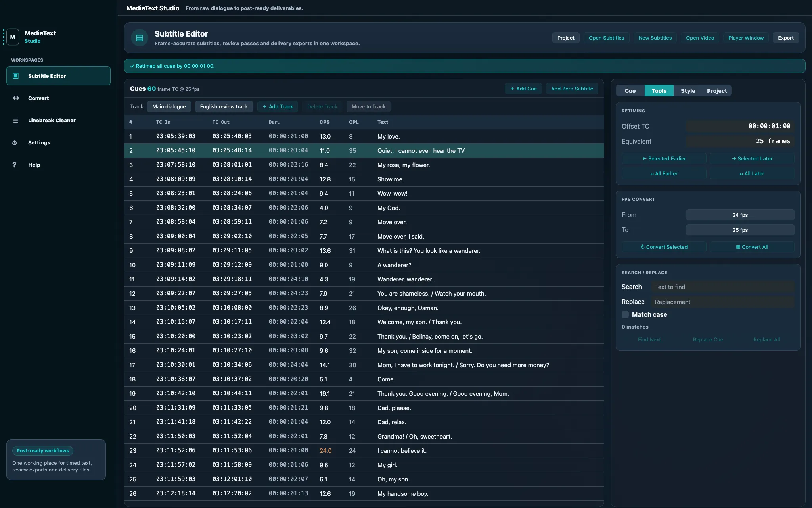The width and height of the screenshot is (812, 508).
Task: Select the Main dialogue track
Action: (169, 106)
